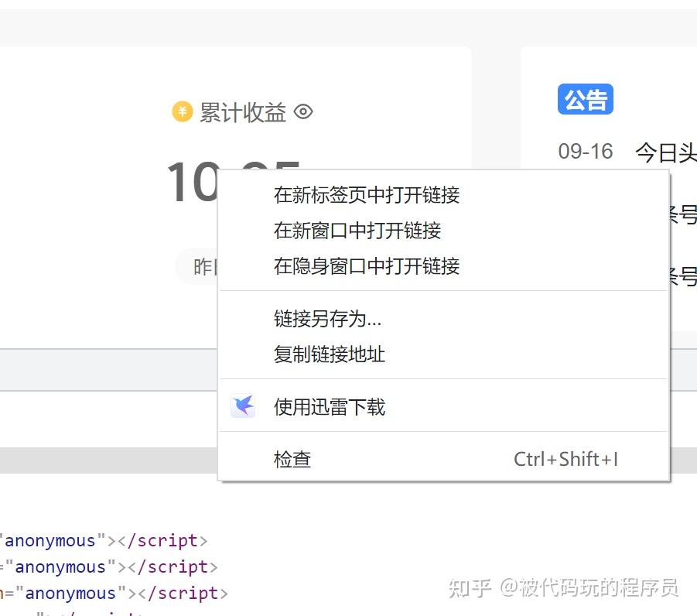Image resolution: width=697 pixels, height=616 pixels.
Task: Click the 今日头 announcement title
Action: pyautogui.click(x=665, y=153)
